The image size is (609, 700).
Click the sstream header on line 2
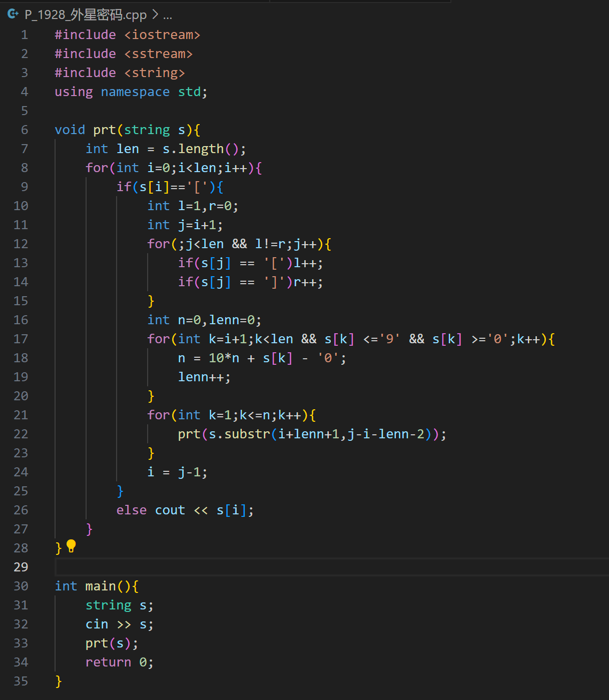[158, 54]
